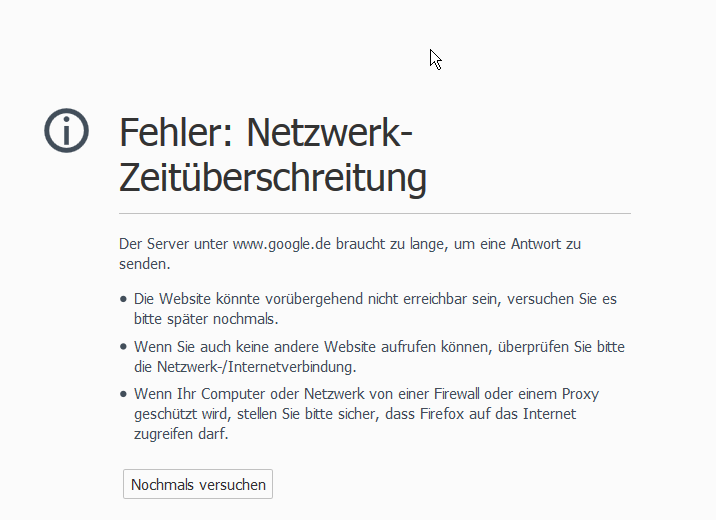Click the first bullet point marker
The height and width of the screenshot is (520, 716).
(123, 299)
